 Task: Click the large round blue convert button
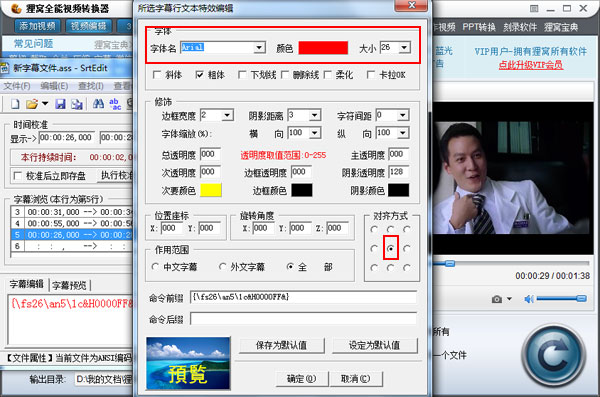553,356
